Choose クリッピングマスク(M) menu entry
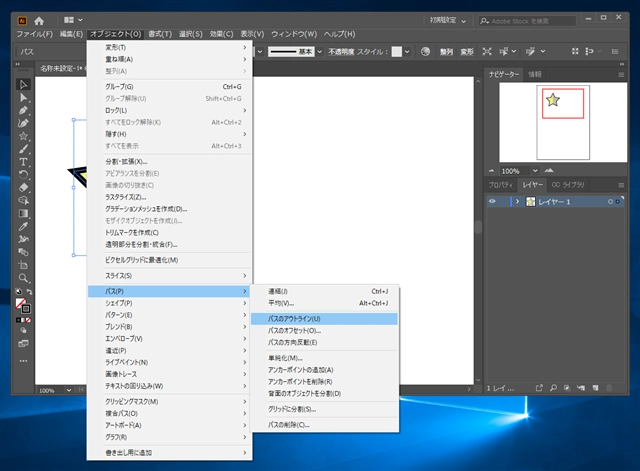The width and height of the screenshot is (640, 471). tap(170, 402)
